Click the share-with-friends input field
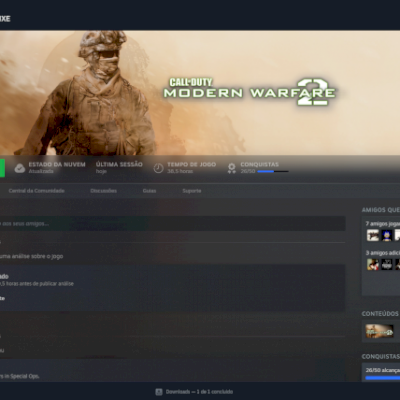This screenshot has width=400, height=400. tap(173, 224)
